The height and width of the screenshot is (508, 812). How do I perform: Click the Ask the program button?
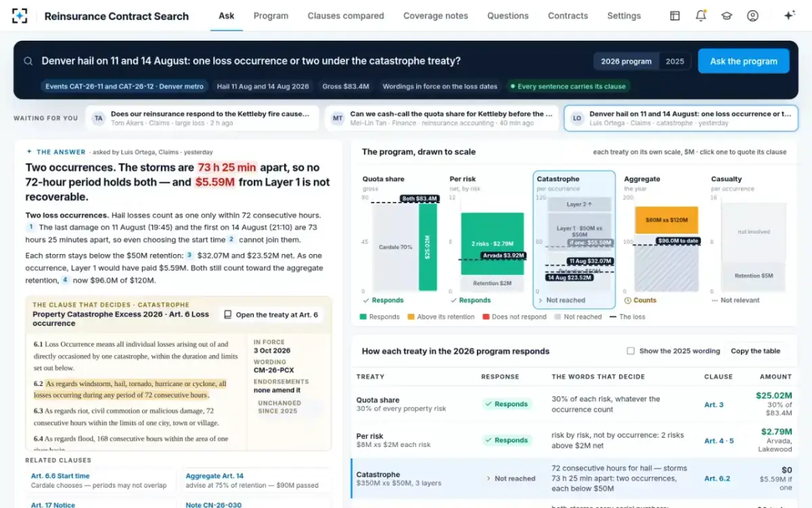[x=744, y=61]
